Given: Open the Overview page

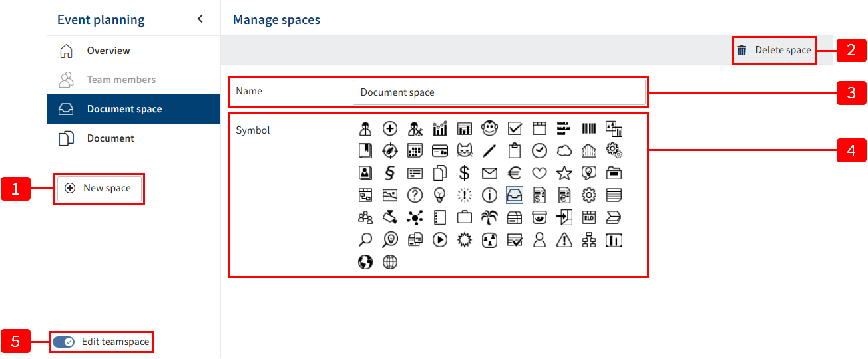Looking at the screenshot, I should tap(108, 51).
